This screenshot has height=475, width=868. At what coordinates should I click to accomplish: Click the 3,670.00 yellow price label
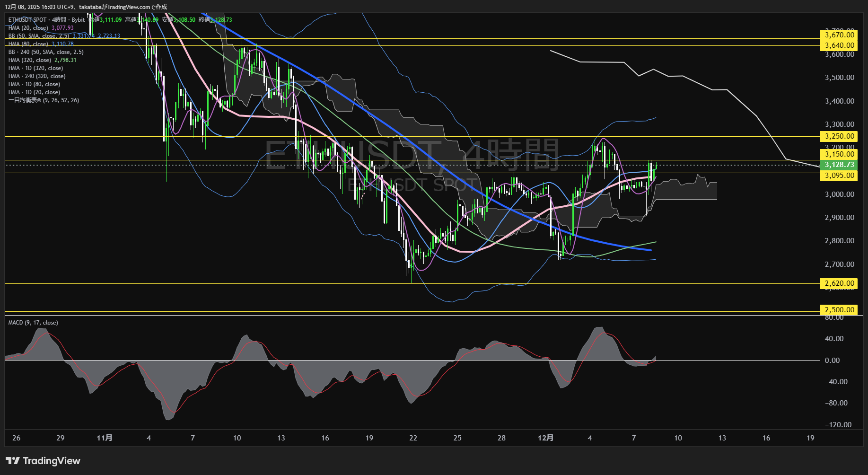[839, 35]
